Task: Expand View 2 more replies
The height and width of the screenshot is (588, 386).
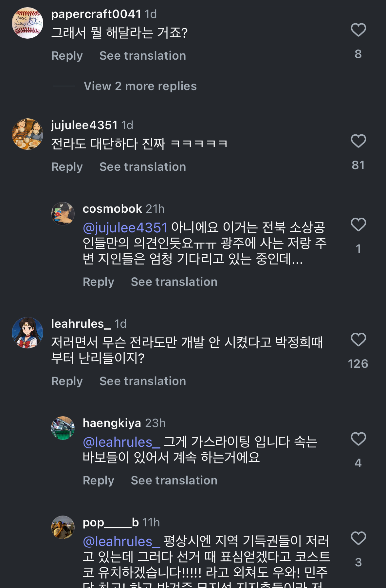Action: coord(140,86)
